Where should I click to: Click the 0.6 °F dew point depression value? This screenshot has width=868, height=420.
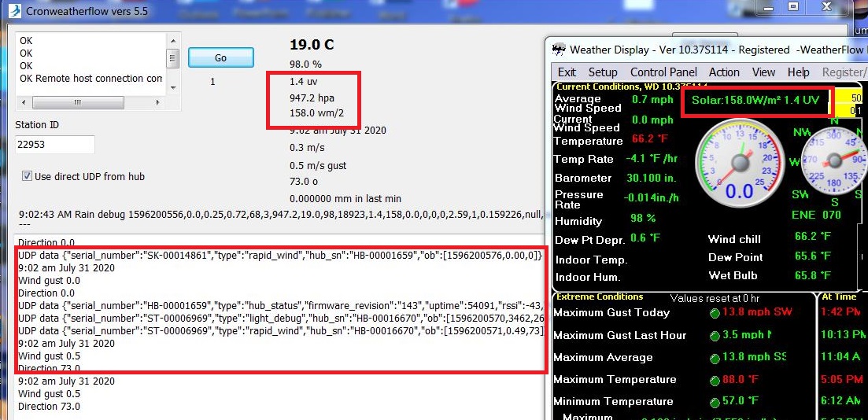pyautogui.click(x=645, y=238)
